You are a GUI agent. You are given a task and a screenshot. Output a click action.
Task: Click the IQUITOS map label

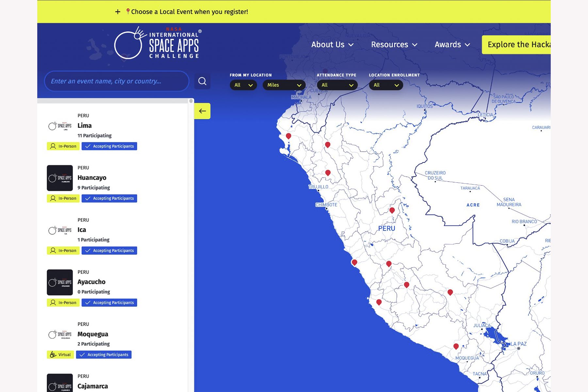click(425, 106)
